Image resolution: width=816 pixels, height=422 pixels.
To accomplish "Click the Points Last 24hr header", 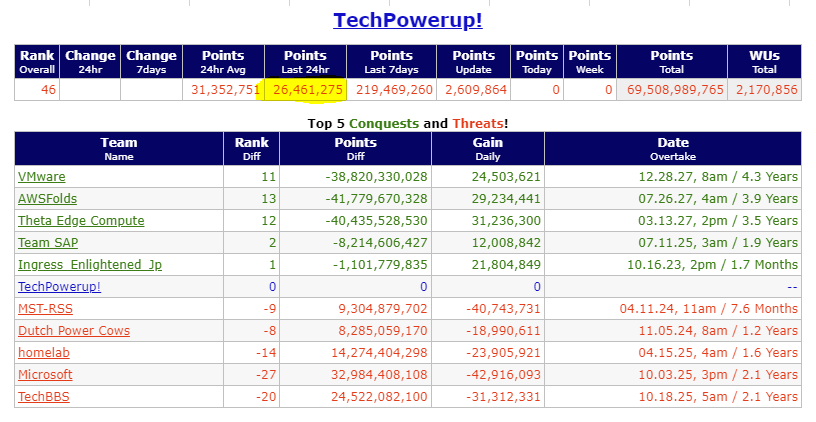I will pos(305,62).
